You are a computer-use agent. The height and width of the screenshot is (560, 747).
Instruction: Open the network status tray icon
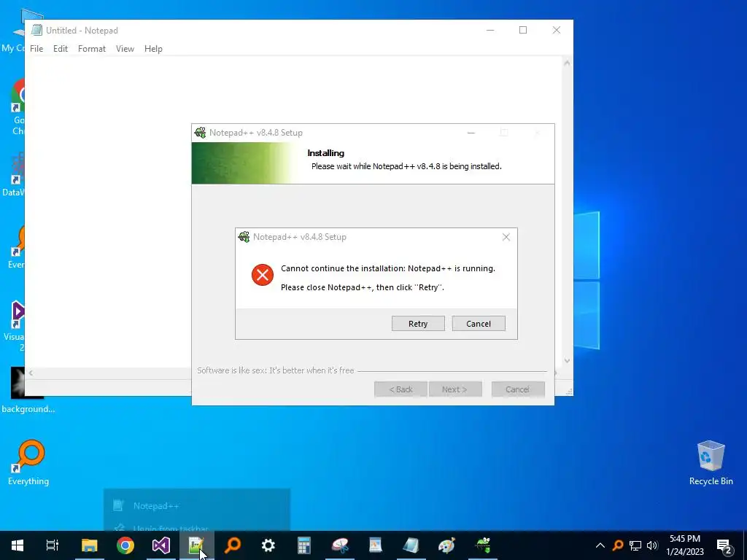(635, 545)
